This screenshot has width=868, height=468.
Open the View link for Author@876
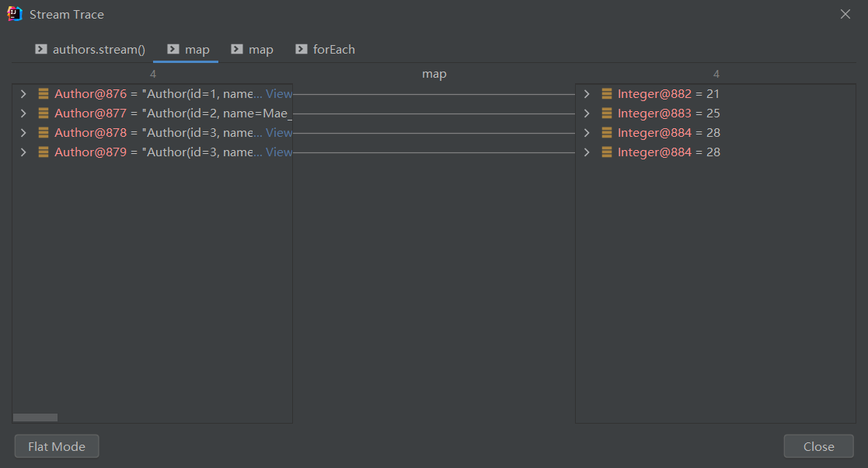(279, 94)
